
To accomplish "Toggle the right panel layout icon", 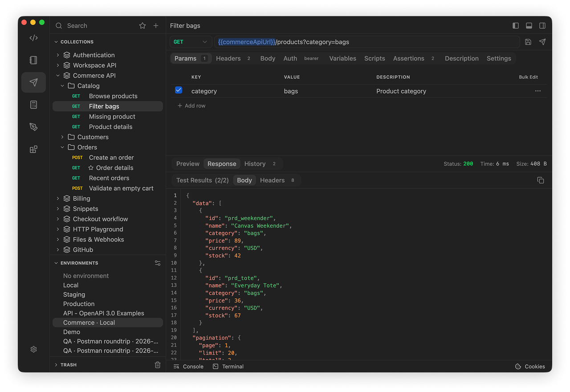I will pyautogui.click(x=542, y=26).
